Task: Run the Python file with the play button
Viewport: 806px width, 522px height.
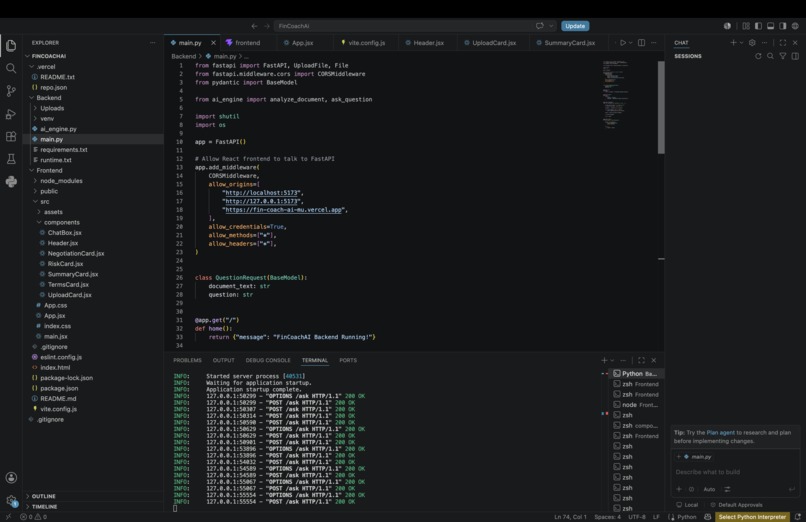Action: pos(622,43)
